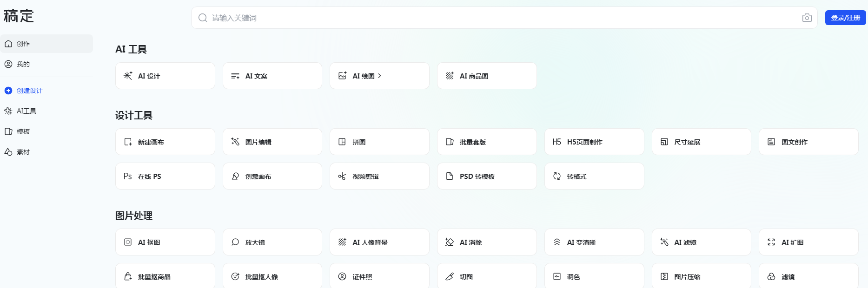Screen dimensions: 868x288
Task: Launch the 视频剪辑 tool
Action: (x=379, y=176)
